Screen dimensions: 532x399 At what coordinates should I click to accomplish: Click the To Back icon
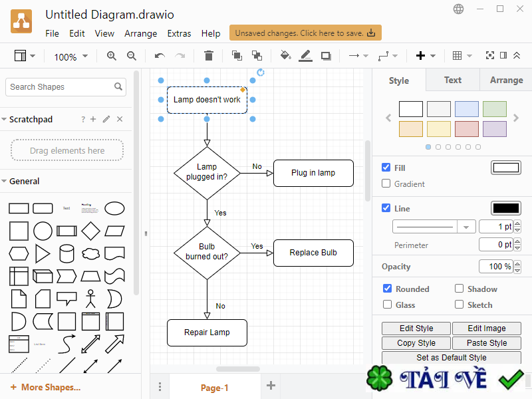pyautogui.click(x=256, y=56)
